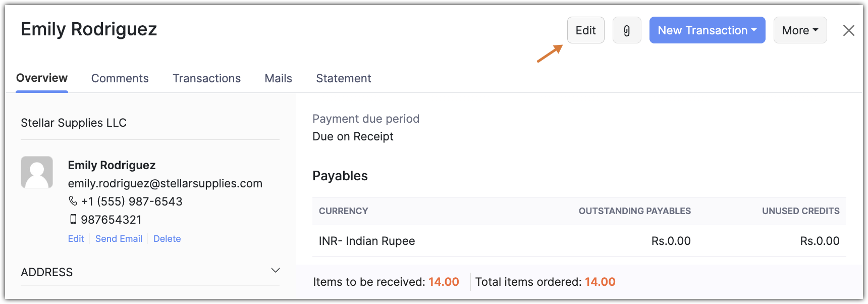Open the New Transaction dropdown
Image resolution: width=868 pixels, height=304 pixels.
pos(707,30)
